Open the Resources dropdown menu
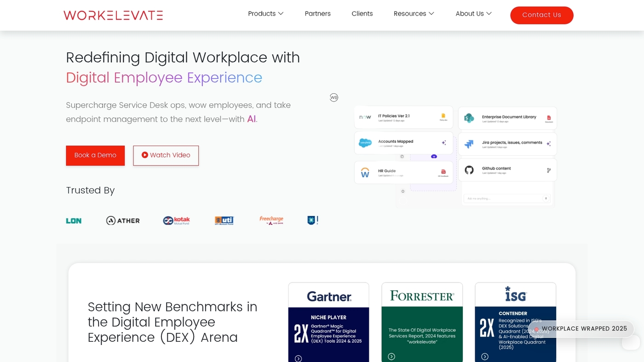 [x=413, y=14]
